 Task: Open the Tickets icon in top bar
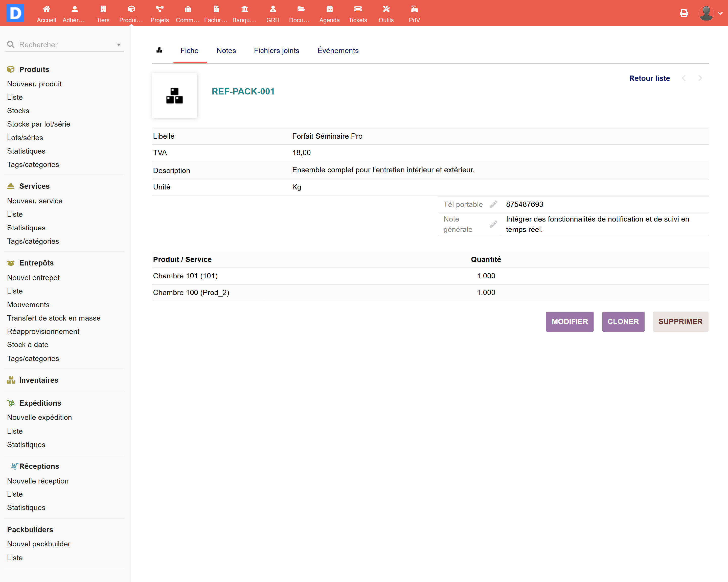click(358, 9)
